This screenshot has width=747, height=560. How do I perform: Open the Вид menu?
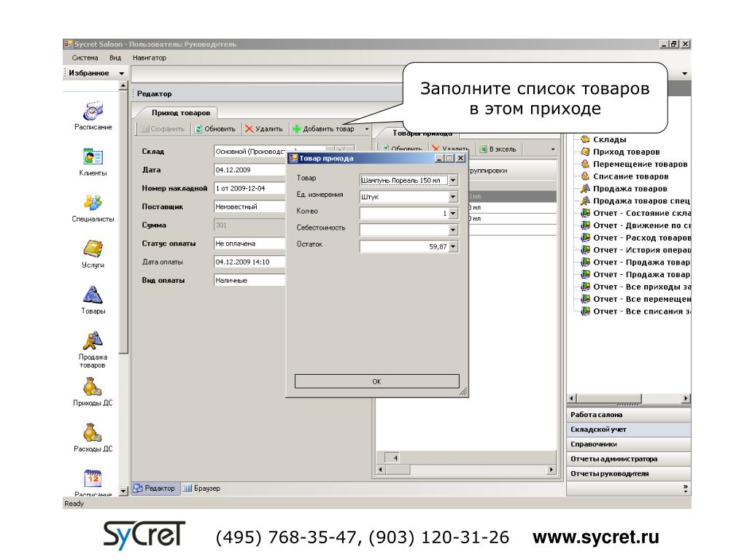(x=115, y=58)
